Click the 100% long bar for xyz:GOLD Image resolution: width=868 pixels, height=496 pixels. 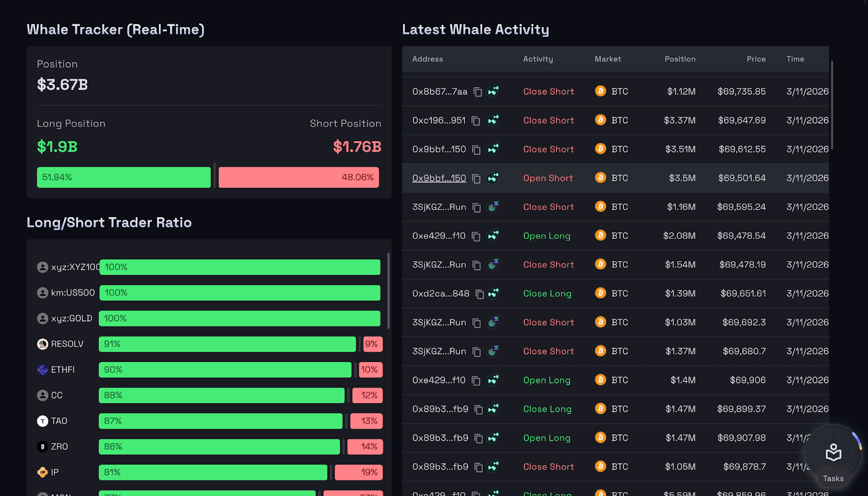click(239, 319)
